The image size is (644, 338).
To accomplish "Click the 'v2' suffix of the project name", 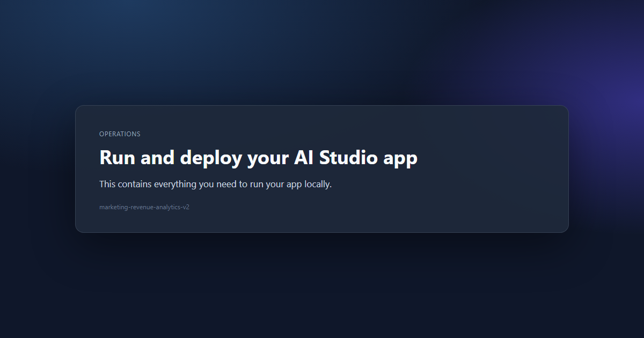I will [186, 207].
